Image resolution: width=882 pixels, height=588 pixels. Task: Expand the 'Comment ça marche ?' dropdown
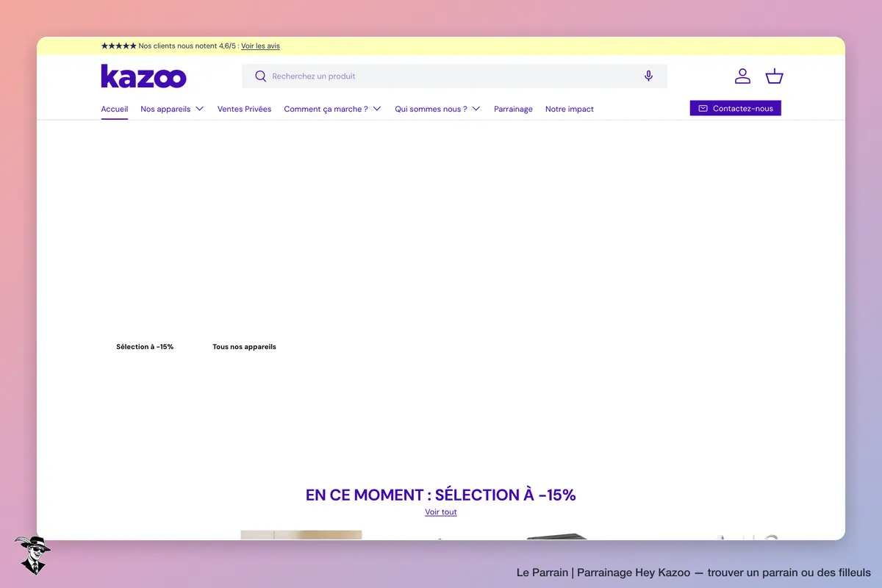pyautogui.click(x=332, y=109)
